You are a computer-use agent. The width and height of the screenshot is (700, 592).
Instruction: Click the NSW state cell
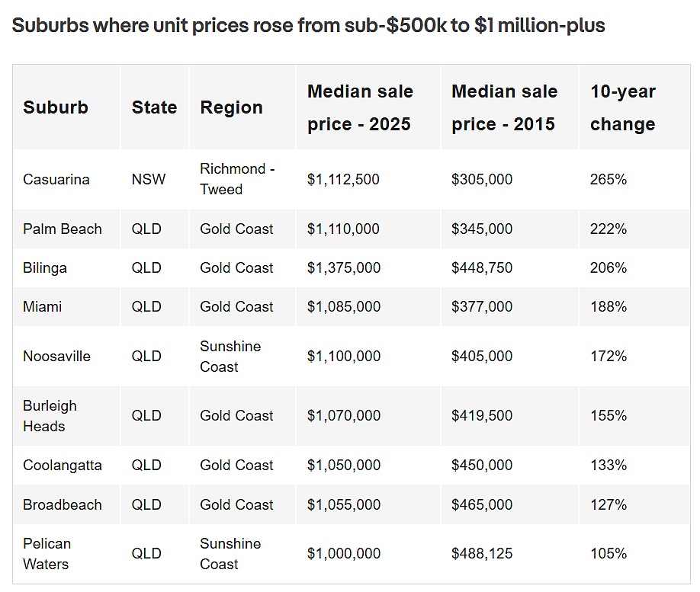click(148, 180)
